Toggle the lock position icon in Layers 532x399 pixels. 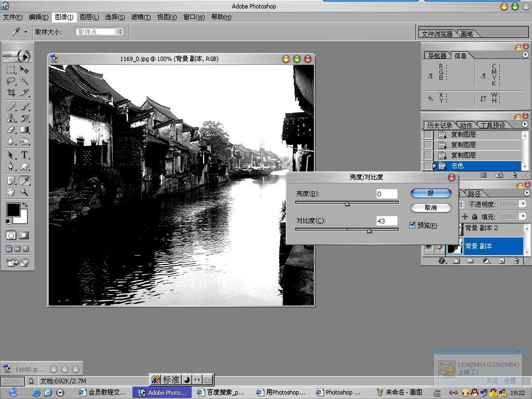click(x=465, y=217)
